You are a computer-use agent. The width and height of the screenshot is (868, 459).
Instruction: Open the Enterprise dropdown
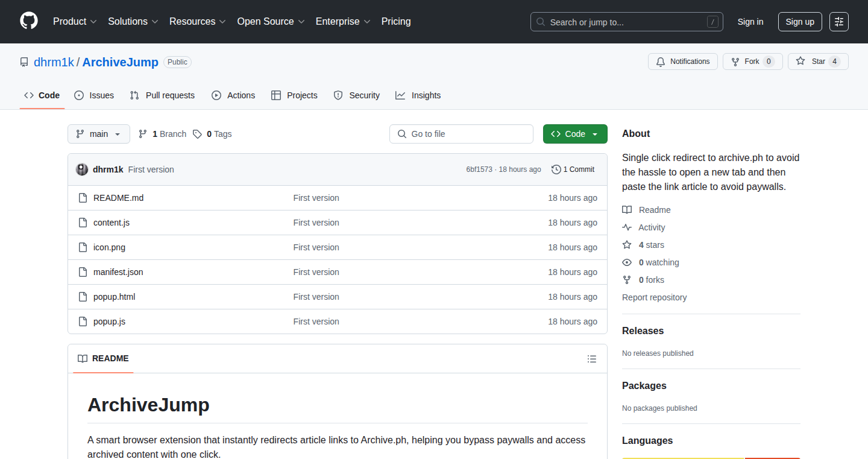click(343, 21)
